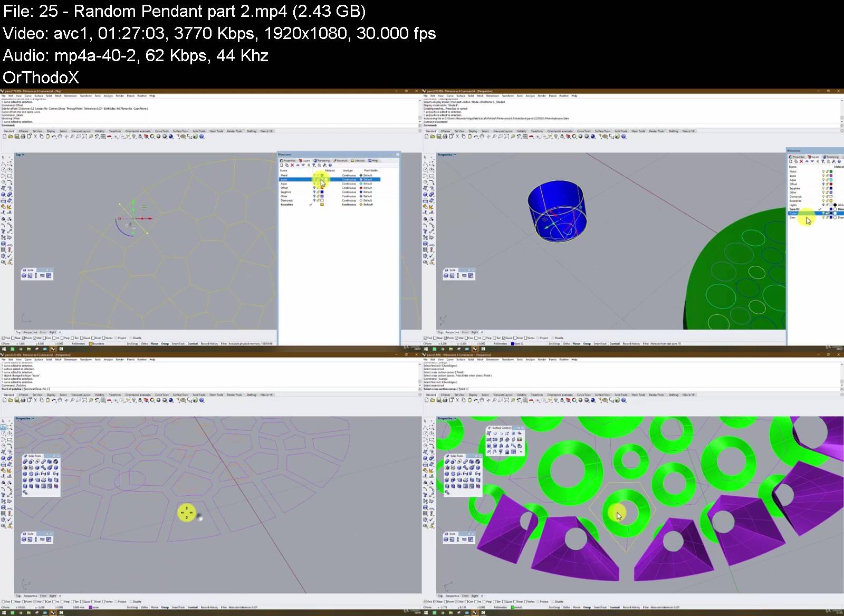844x616 pixels.
Task: Open Materials tab in top-left panel
Action: click(x=340, y=161)
